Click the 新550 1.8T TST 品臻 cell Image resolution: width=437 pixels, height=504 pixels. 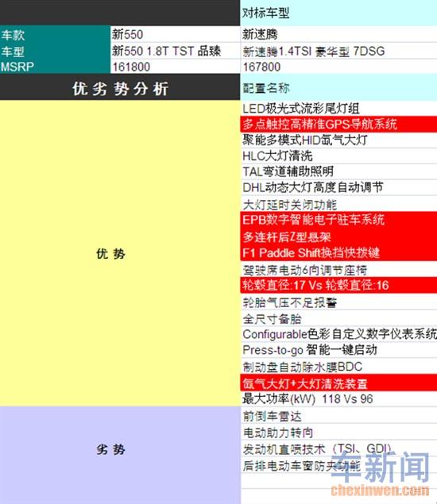(175, 51)
